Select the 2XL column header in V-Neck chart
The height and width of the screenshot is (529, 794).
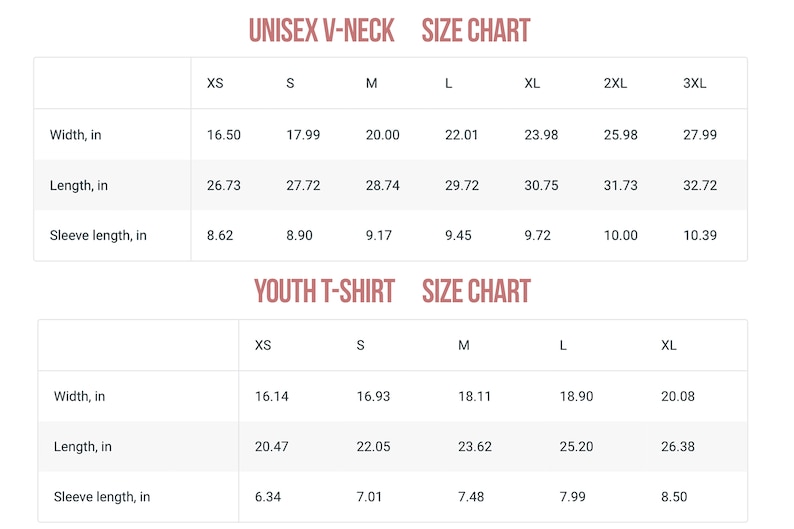615,83
